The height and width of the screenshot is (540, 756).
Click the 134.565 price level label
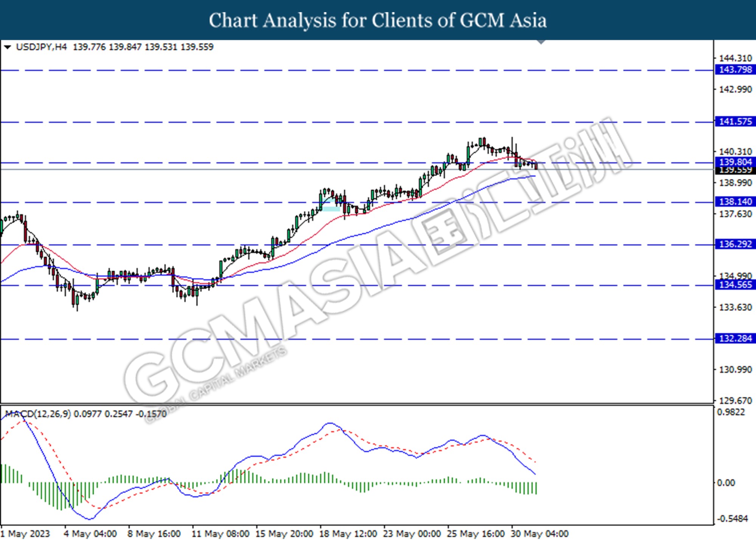[735, 284]
